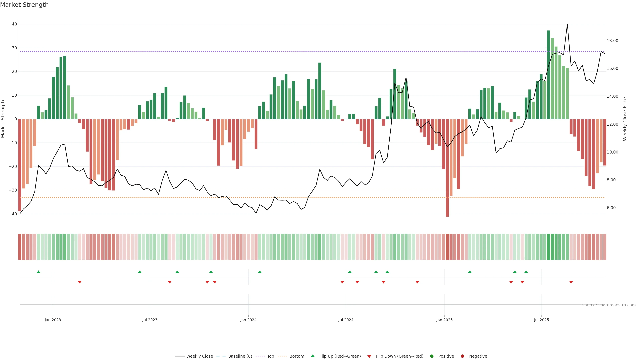
Task: Select Jul 2025 x-axis label
Action: click(541, 320)
